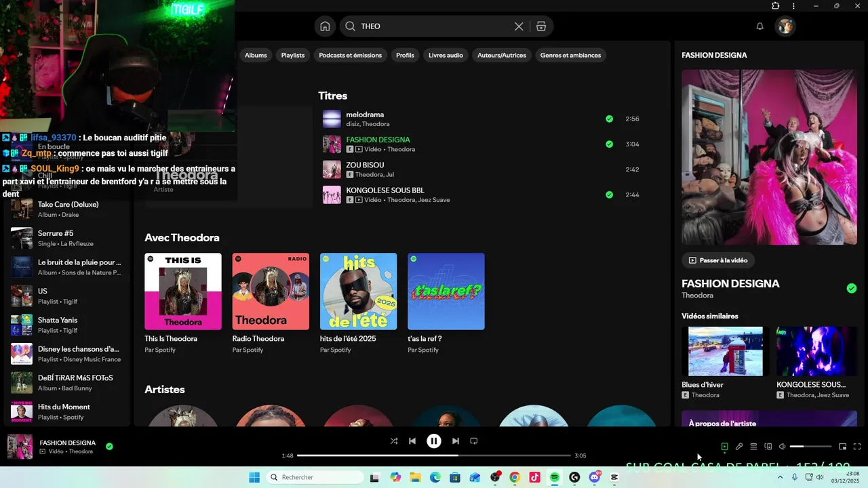
Task: Skip to the previous track
Action: pos(412,441)
